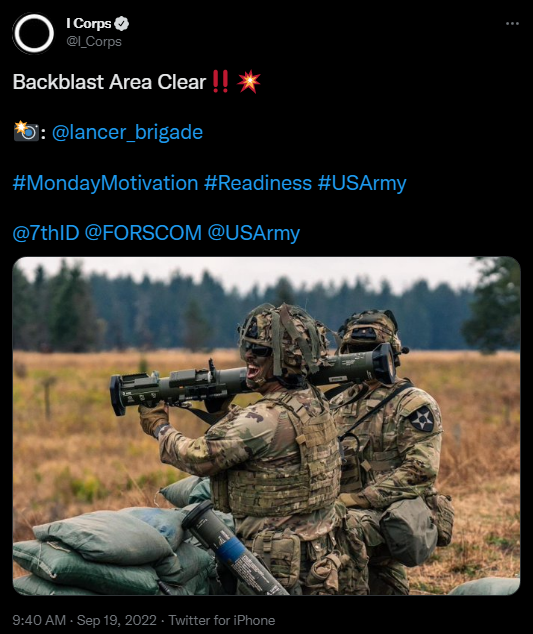Screen dimensions: 533x634
Task: Visit the @7thID mention
Action: (46, 233)
